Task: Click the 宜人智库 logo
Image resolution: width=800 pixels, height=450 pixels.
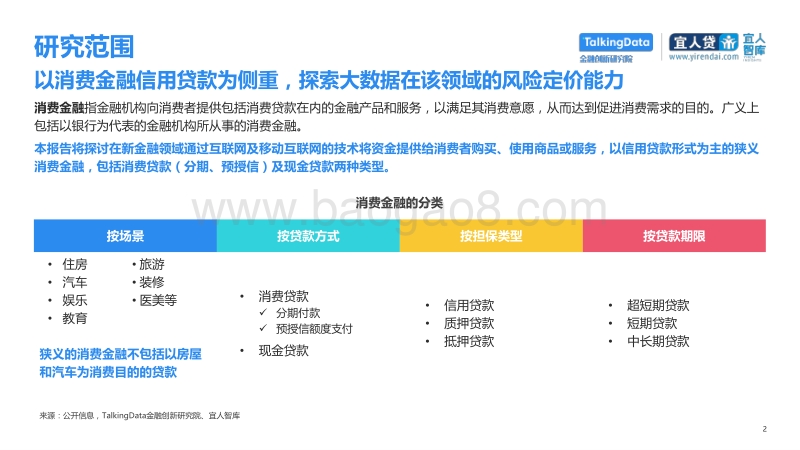Action: [x=754, y=45]
